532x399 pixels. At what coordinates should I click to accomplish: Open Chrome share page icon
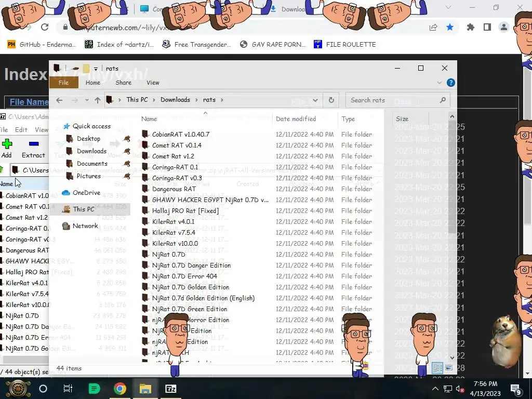433,27
